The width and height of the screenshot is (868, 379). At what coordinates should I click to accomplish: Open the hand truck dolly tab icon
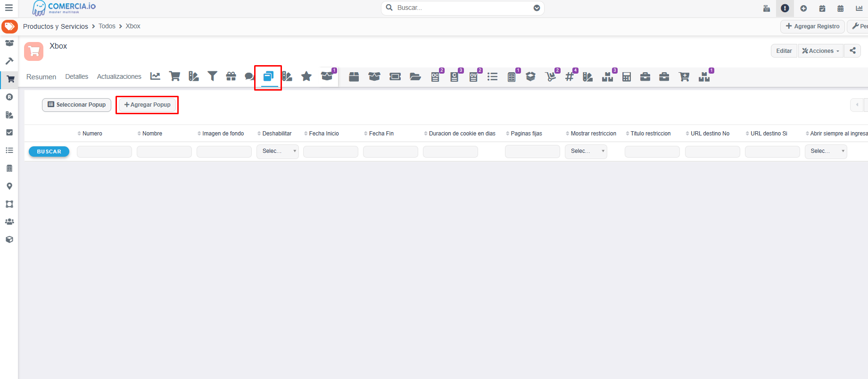pos(550,77)
